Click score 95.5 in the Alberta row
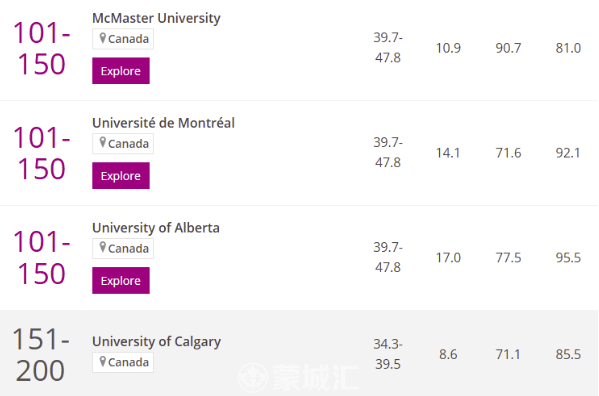 pos(568,258)
